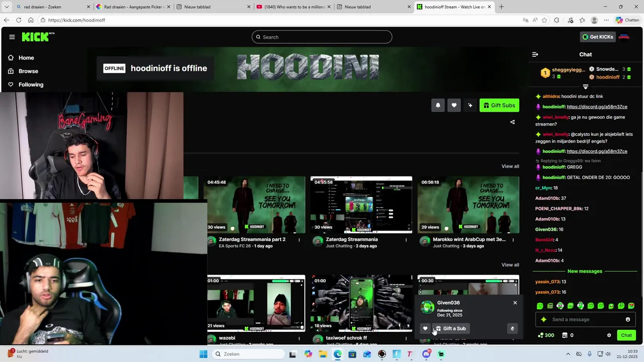Click View all above the clips row
The image size is (644, 362).
click(x=510, y=265)
